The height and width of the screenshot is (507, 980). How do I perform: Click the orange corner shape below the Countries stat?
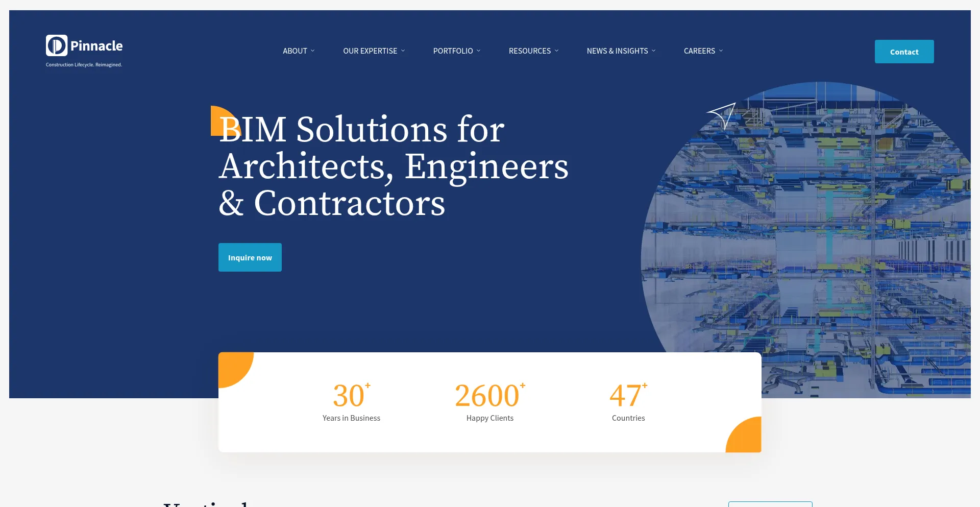pos(743,434)
